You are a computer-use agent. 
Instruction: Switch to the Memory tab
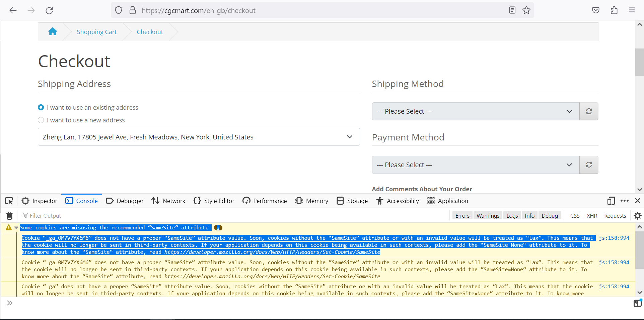311,201
